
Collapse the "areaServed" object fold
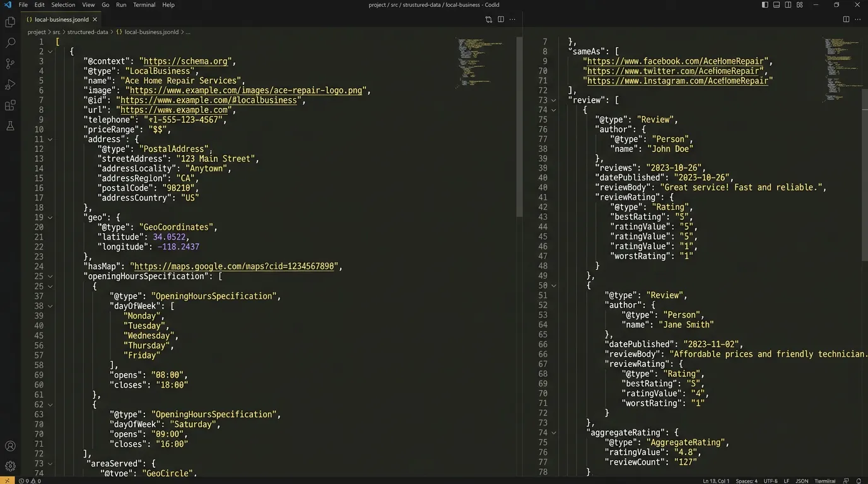50,463
